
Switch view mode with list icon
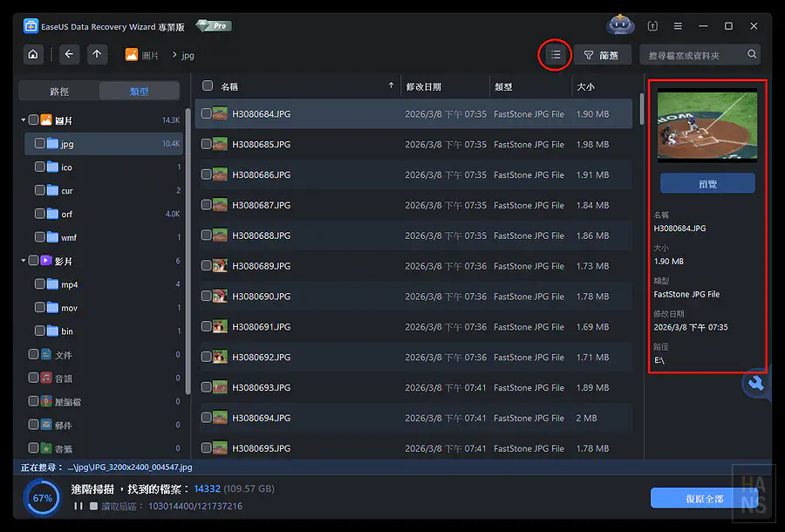555,55
